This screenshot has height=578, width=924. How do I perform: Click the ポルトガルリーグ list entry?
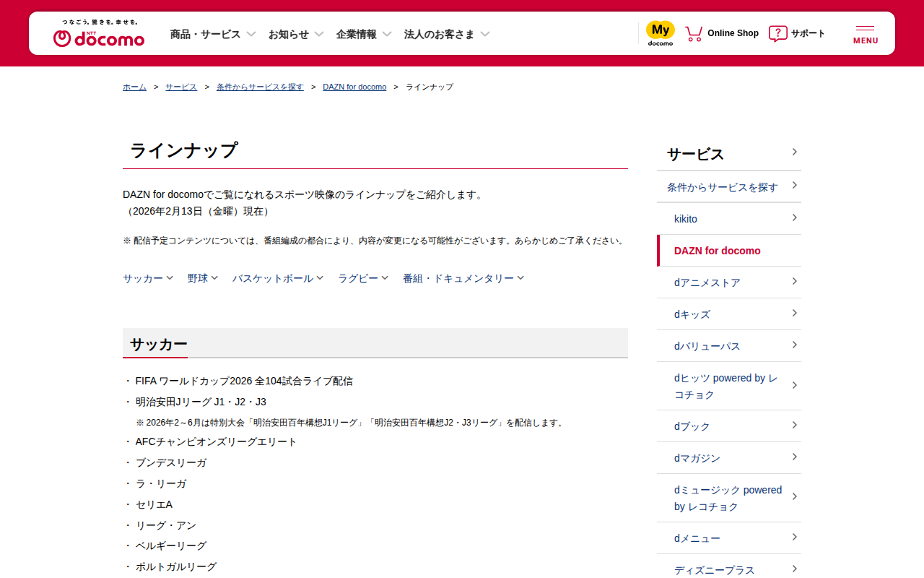pyautogui.click(x=176, y=566)
